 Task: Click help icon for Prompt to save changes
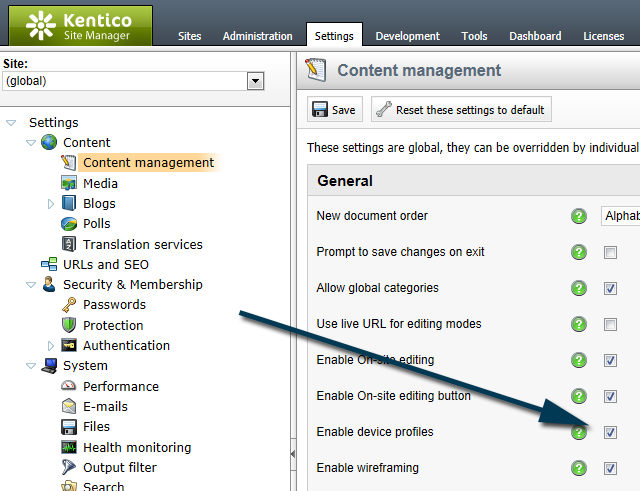(x=579, y=252)
